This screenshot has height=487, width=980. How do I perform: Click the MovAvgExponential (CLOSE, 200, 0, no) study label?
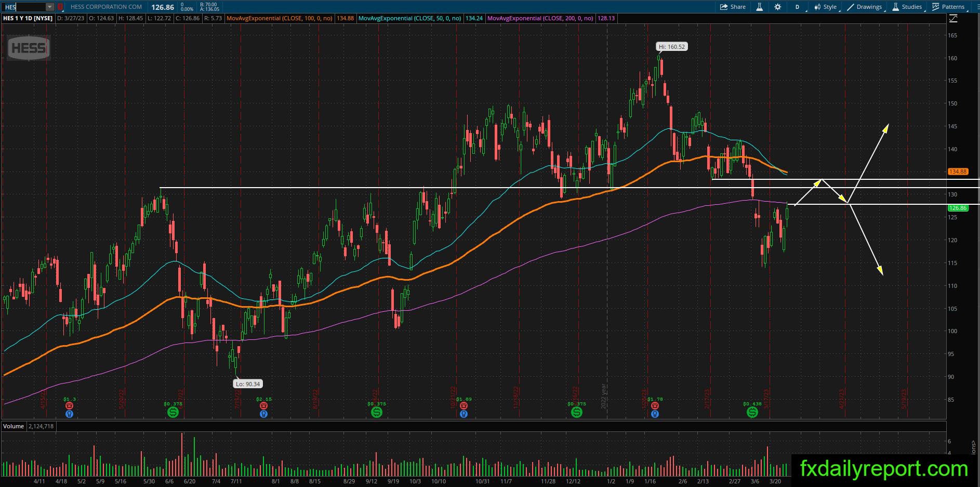click(540, 18)
